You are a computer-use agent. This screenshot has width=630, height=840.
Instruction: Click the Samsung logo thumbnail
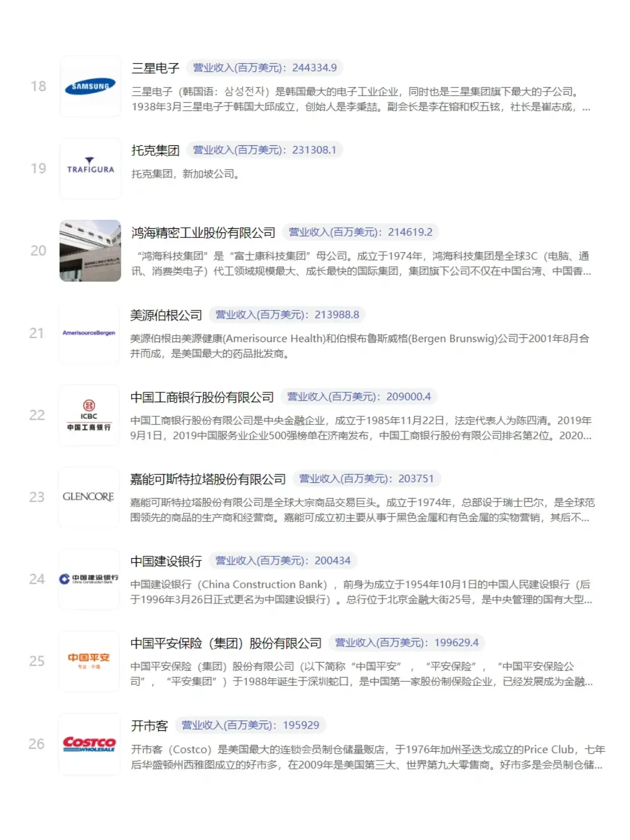click(90, 86)
